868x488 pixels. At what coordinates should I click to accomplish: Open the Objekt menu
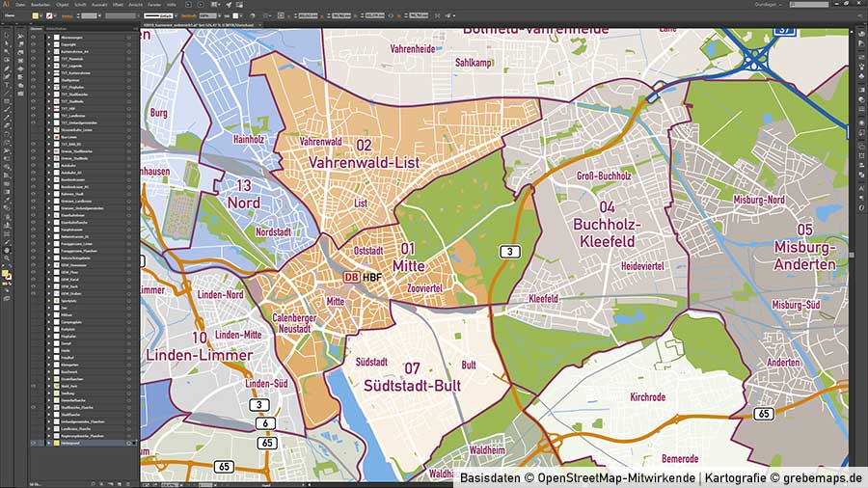pyautogui.click(x=62, y=5)
